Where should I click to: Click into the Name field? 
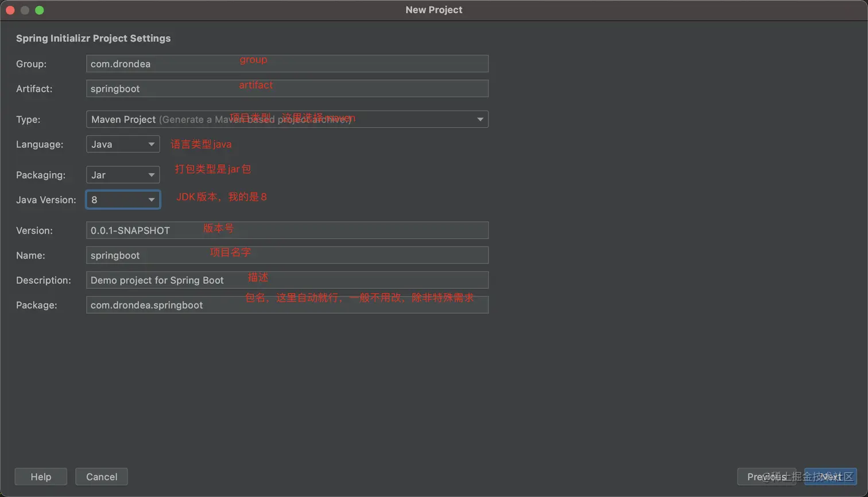click(x=287, y=255)
